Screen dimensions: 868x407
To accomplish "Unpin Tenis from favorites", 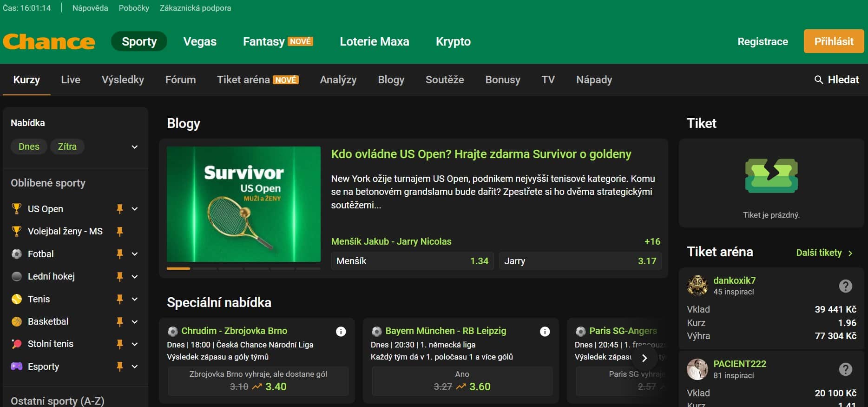I will [120, 299].
